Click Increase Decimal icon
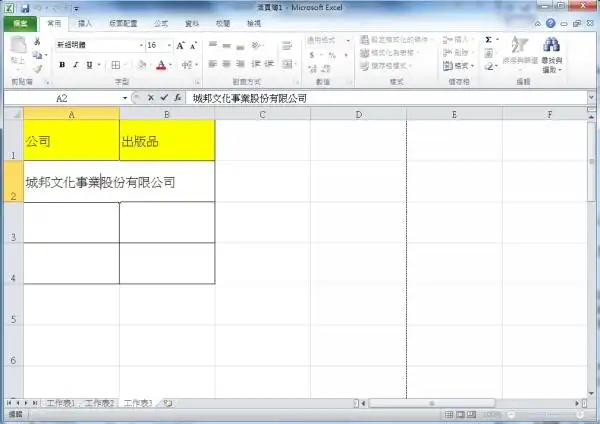This screenshot has width=600, height=424. click(x=313, y=69)
